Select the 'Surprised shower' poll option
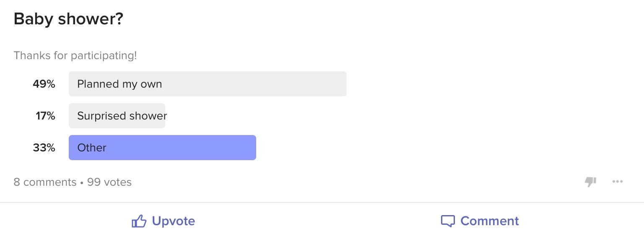Viewport: 644px width, 239px height. tap(117, 116)
